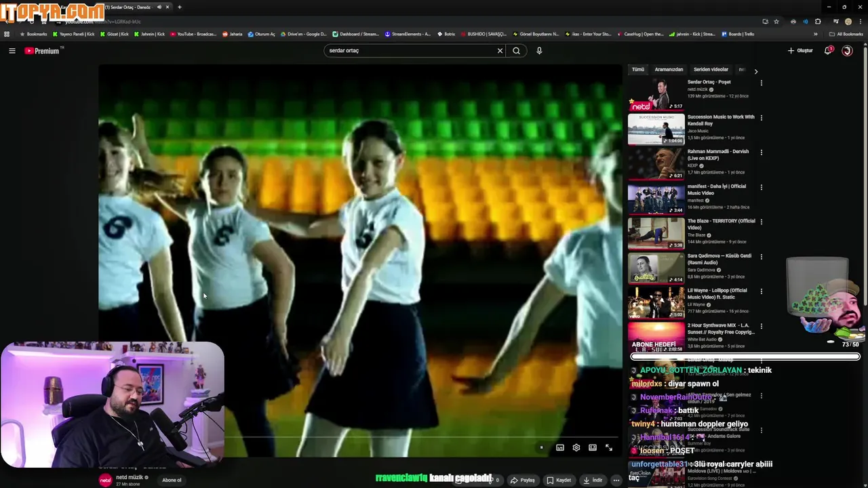Clear the search box with the X
Screen dimensions: 868x488
pyautogui.click(x=500, y=51)
